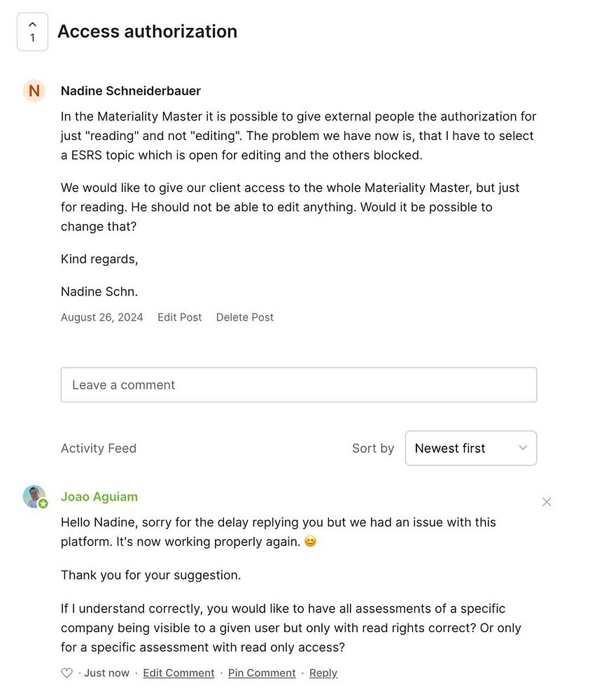Pin Joao's comment via Pin Comment

pyautogui.click(x=262, y=673)
